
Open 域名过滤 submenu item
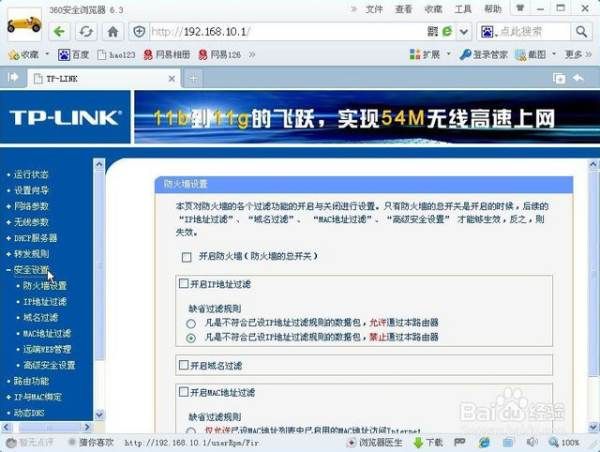click(x=41, y=317)
